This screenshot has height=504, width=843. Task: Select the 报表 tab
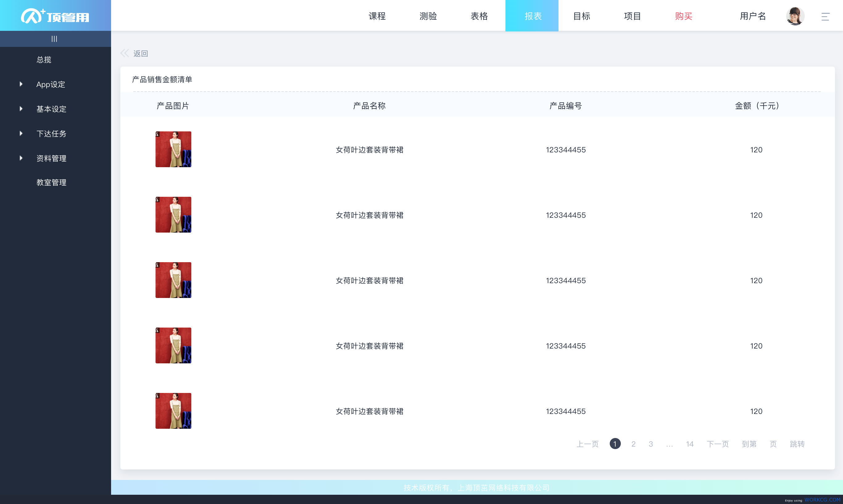click(x=532, y=16)
